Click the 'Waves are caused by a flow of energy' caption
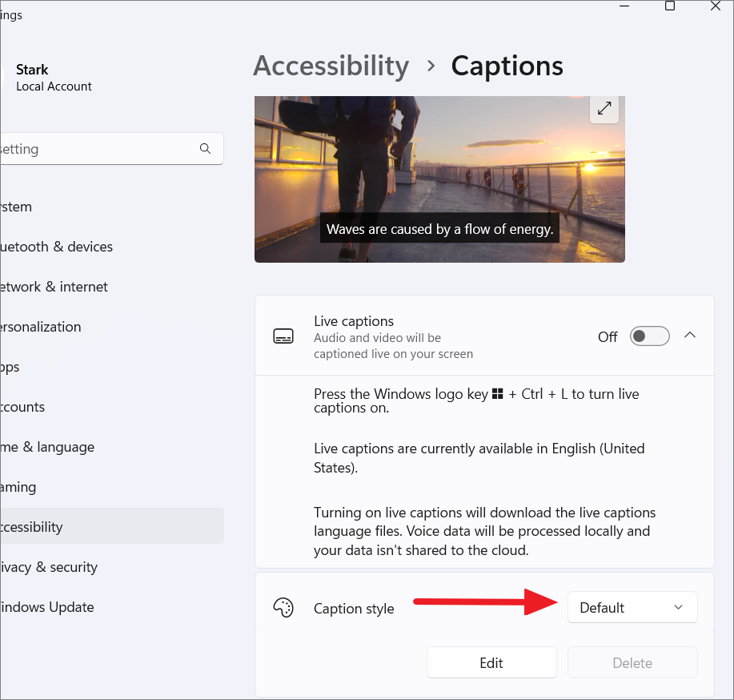Screen dimensions: 734x700 [x=439, y=228]
